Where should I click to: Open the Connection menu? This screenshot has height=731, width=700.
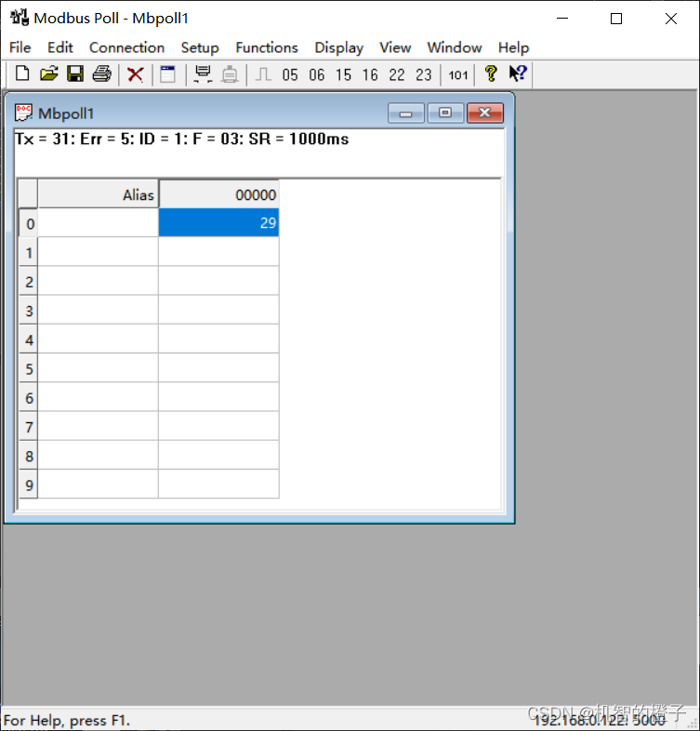126,47
